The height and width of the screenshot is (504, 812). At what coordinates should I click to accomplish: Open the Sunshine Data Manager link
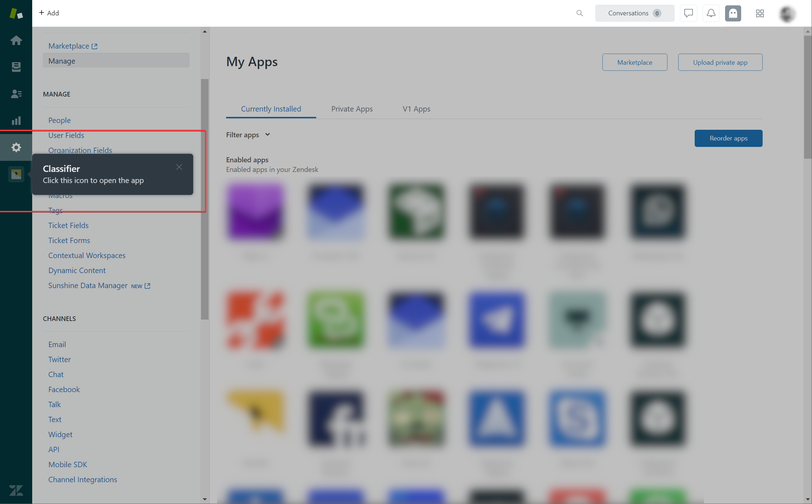click(x=99, y=286)
